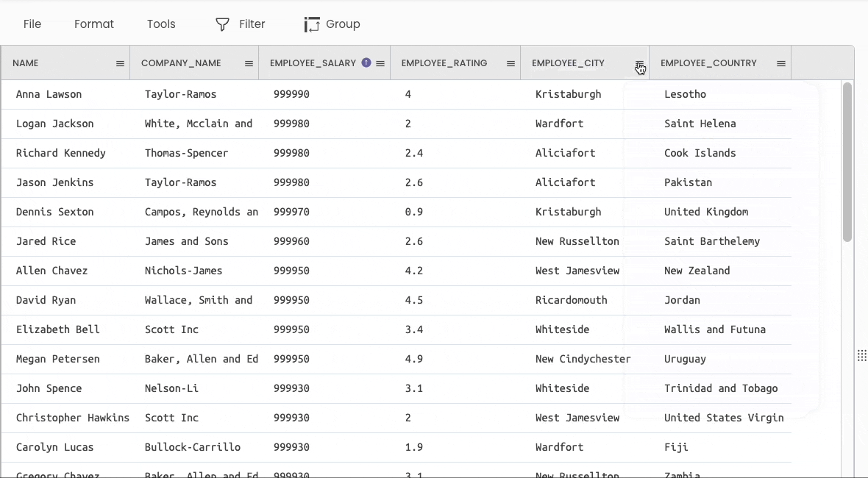
Task: Open the Format menu
Action: [94, 24]
